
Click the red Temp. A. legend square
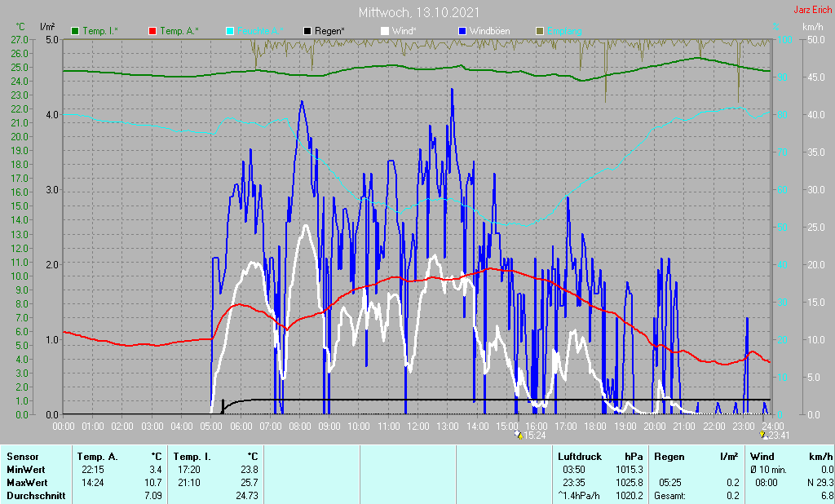pyautogui.click(x=152, y=32)
